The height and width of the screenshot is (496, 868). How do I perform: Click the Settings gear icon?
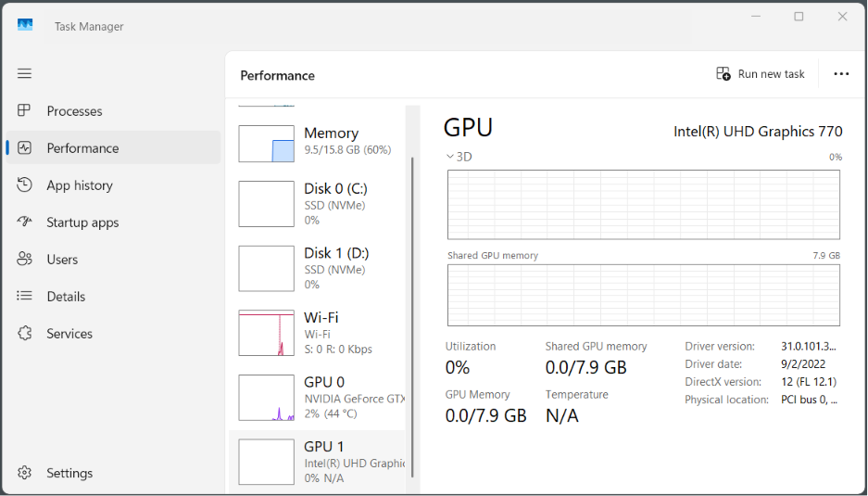(24, 473)
